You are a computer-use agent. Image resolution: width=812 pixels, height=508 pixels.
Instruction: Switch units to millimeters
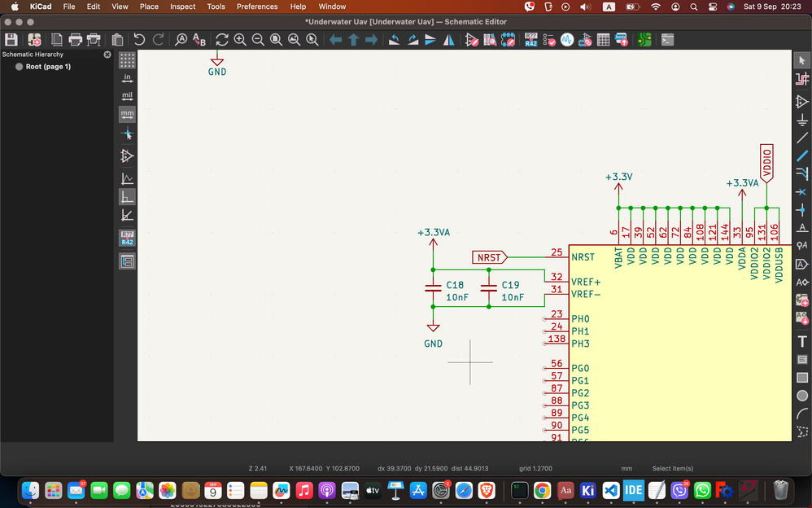click(x=127, y=115)
